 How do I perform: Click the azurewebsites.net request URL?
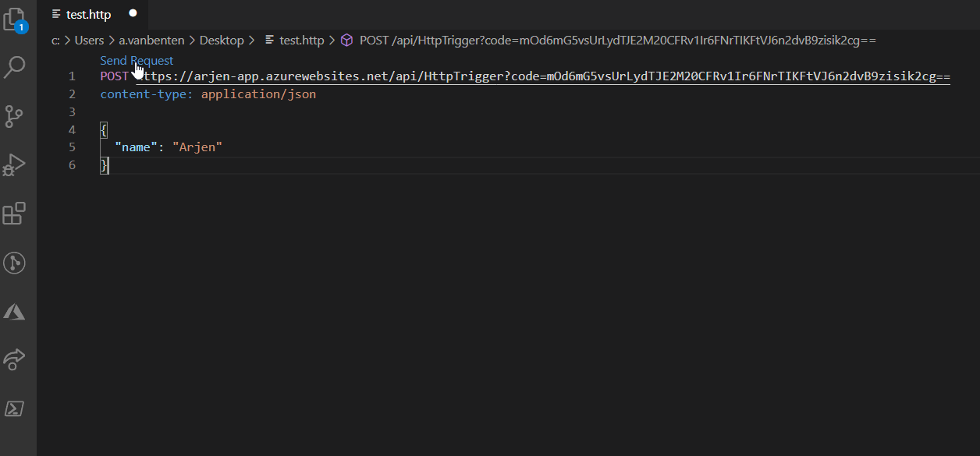(x=543, y=76)
